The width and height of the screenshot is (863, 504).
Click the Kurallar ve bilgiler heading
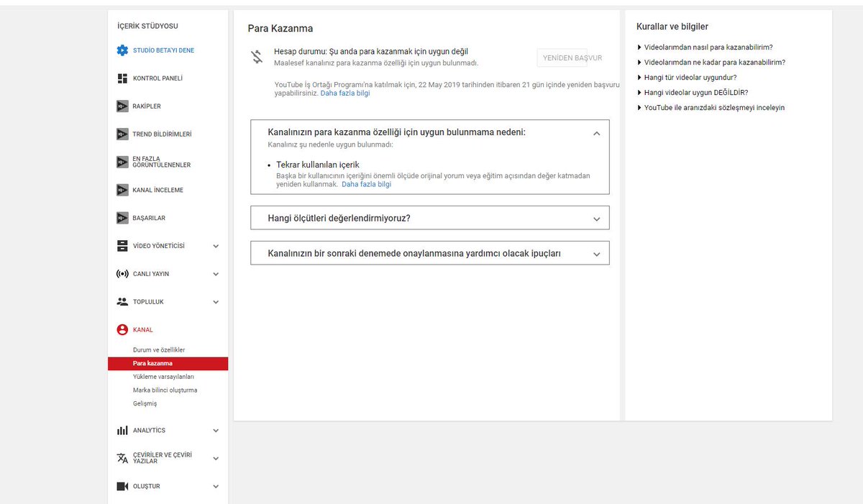[x=672, y=27]
